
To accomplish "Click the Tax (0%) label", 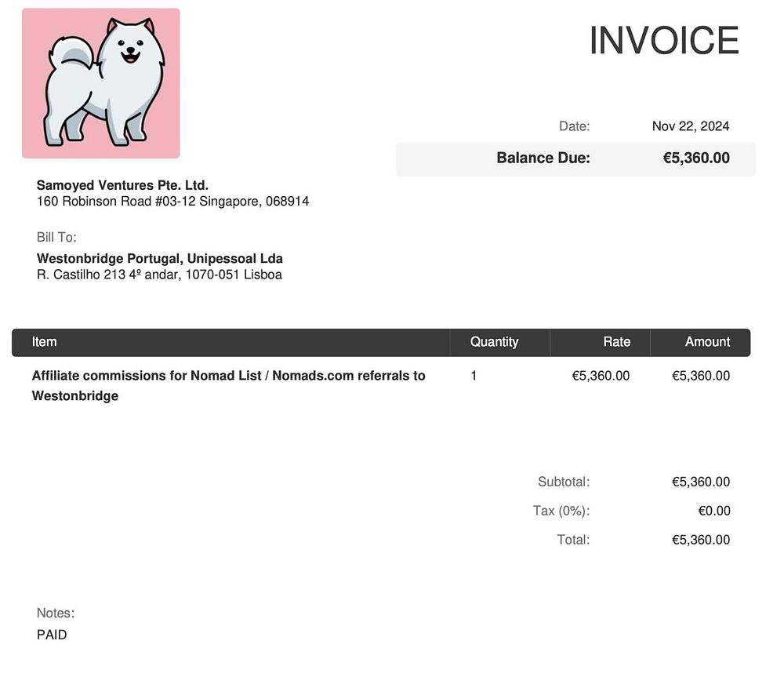I will (561, 511).
